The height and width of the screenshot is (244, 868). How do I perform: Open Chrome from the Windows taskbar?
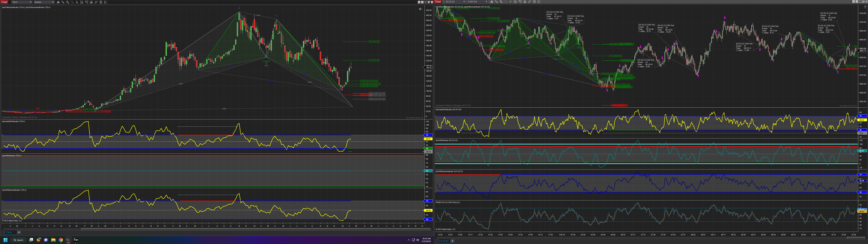click(x=61, y=240)
